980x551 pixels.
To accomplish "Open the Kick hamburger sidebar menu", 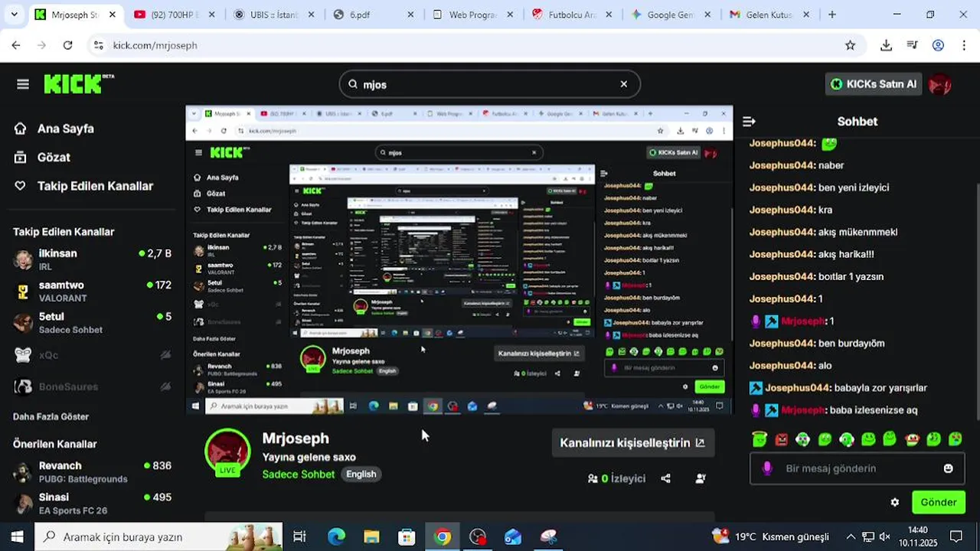I will click(23, 84).
